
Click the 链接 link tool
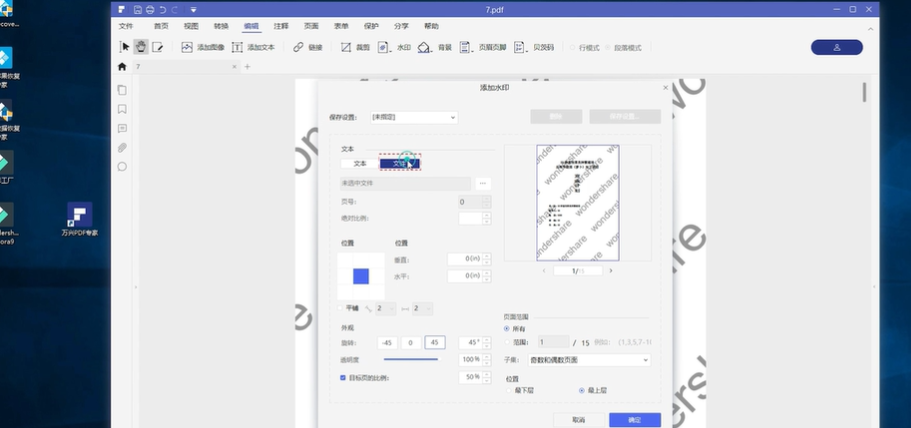point(308,48)
